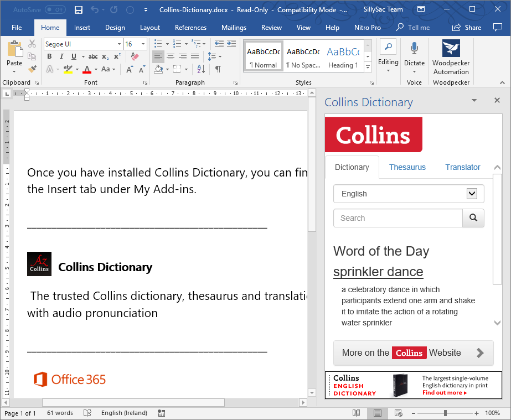
Task: Open Woodpecker Automation add-in
Action: click(x=451, y=58)
